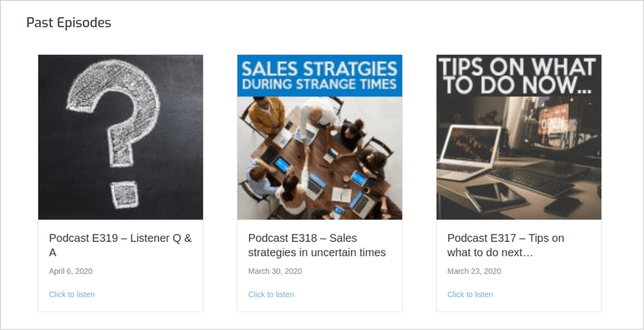Click to listen to Podcast E317
Screen dimensions: 644x330
tap(470, 295)
